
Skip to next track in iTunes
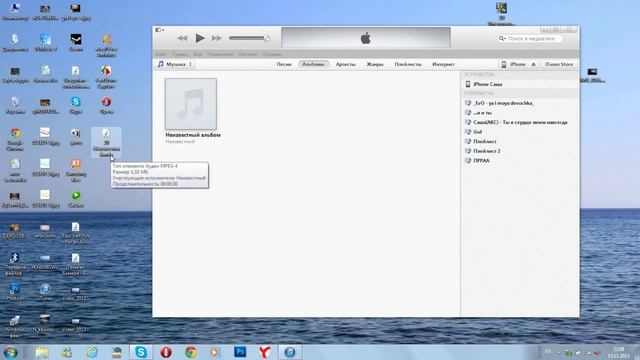[x=217, y=38]
